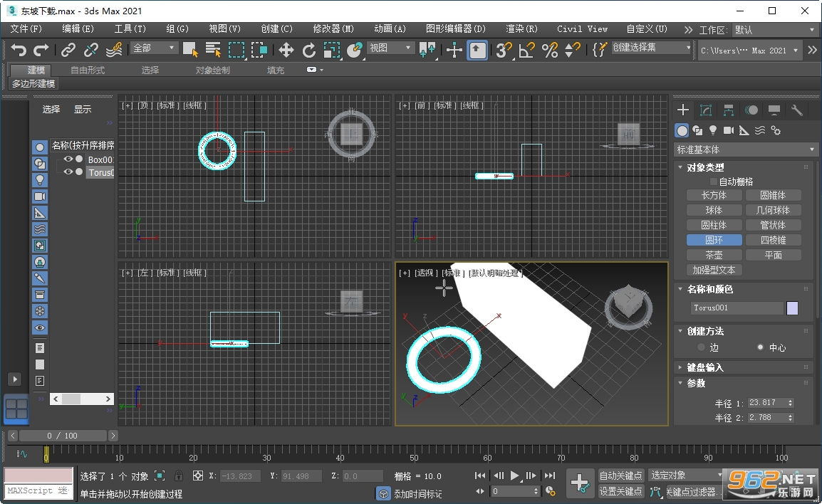Open the 文件(F) menu
Viewport: 822px width, 504px height.
click(x=26, y=28)
